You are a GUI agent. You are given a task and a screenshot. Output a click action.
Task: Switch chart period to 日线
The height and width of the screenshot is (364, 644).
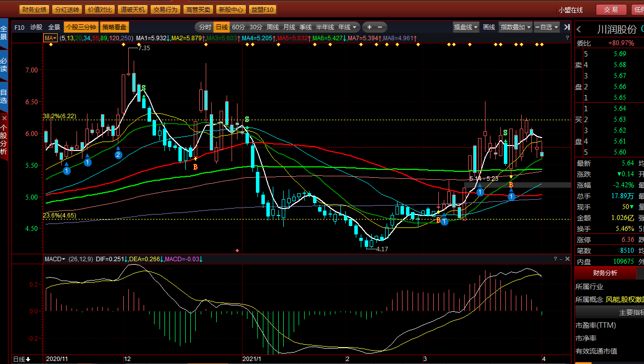point(222,27)
